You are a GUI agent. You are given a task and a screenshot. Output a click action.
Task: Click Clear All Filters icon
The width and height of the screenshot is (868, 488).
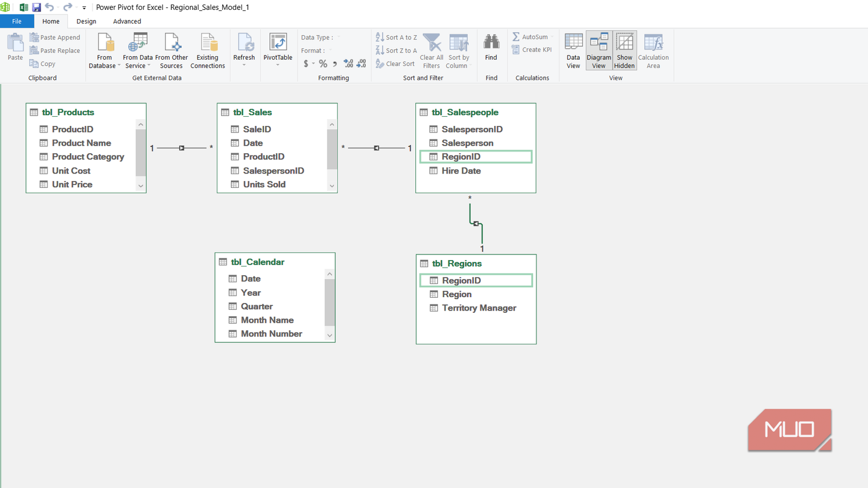click(x=432, y=43)
